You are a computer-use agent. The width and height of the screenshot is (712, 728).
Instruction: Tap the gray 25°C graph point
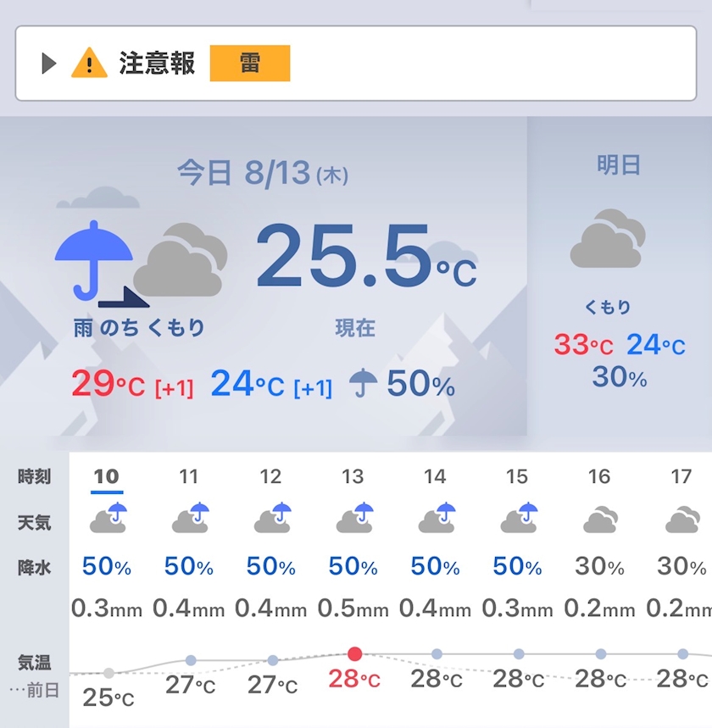click(108, 673)
